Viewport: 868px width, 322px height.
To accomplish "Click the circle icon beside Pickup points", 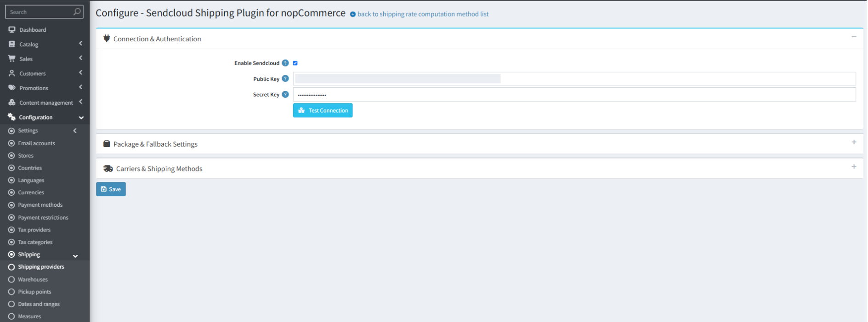I will 11,292.
